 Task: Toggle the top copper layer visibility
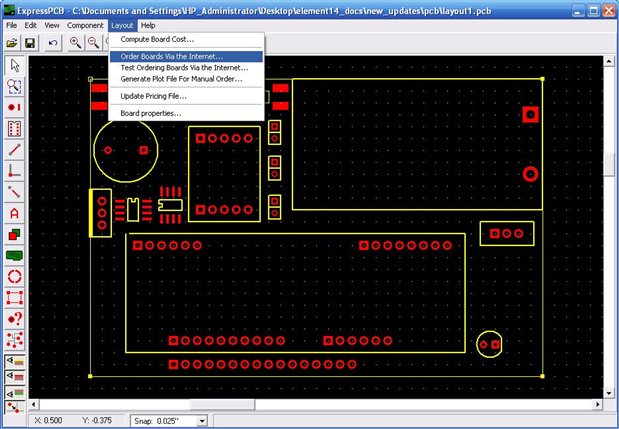[x=14, y=359]
